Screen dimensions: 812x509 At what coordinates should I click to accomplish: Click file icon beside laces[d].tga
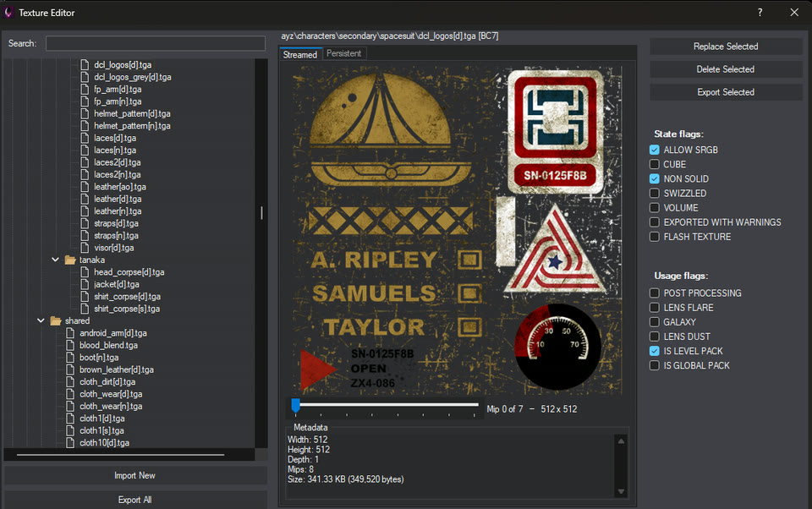(x=85, y=138)
